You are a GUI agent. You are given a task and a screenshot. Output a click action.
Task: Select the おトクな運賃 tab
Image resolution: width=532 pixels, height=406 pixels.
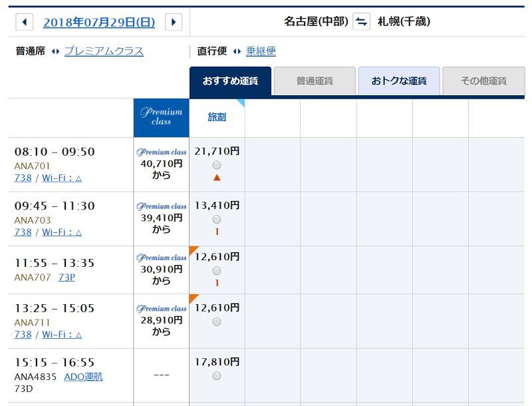point(399,81)
